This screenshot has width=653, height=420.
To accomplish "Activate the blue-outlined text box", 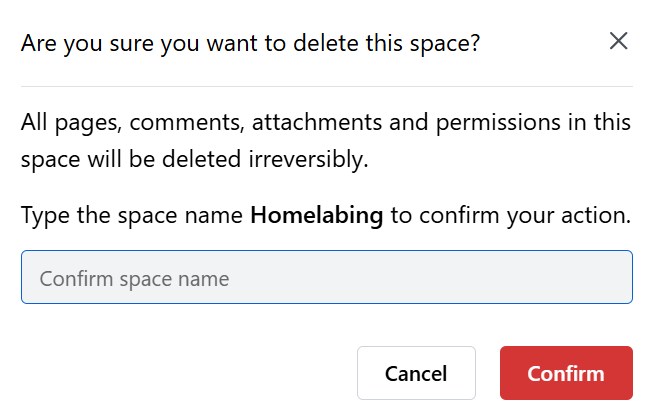I will click(x=327, y=277).
